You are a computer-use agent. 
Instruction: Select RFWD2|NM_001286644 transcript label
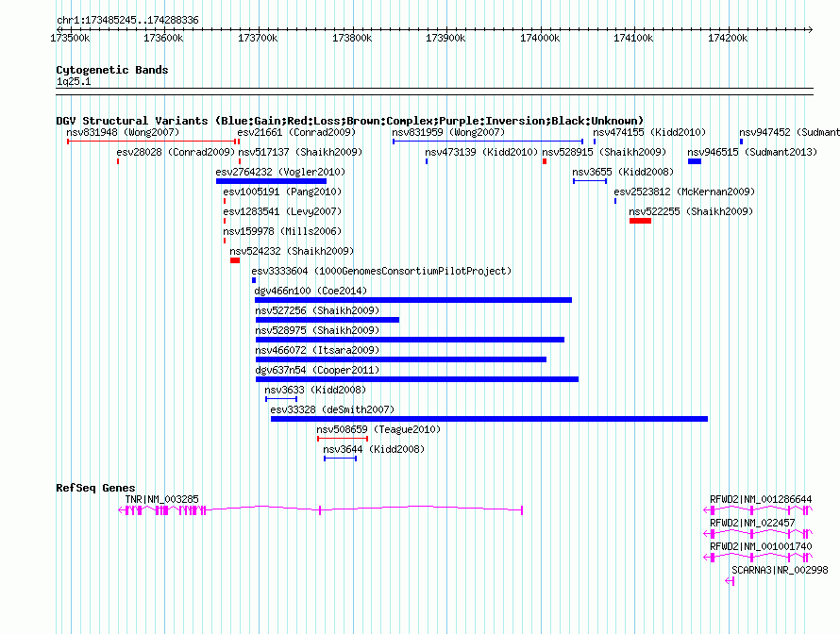point(761,499)
